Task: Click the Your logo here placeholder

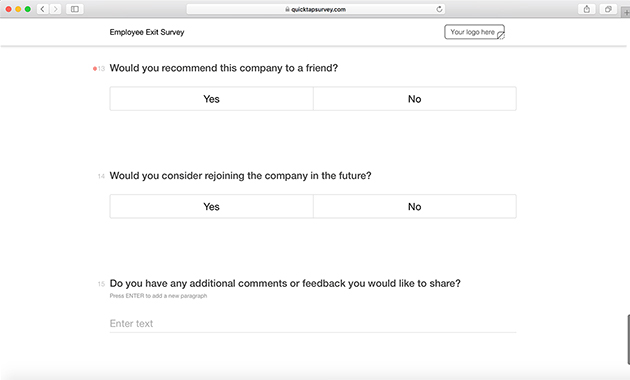Action: (x=474, y=32)
